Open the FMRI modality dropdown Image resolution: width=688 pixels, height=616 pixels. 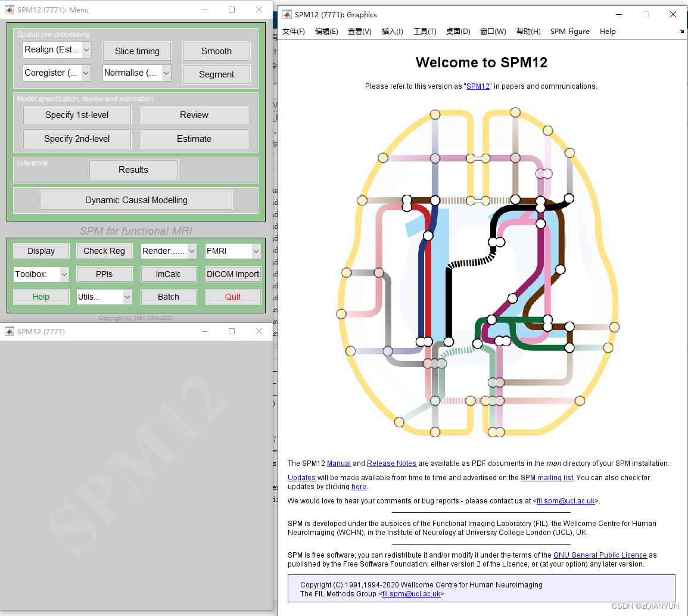click(x=232, y=251)
